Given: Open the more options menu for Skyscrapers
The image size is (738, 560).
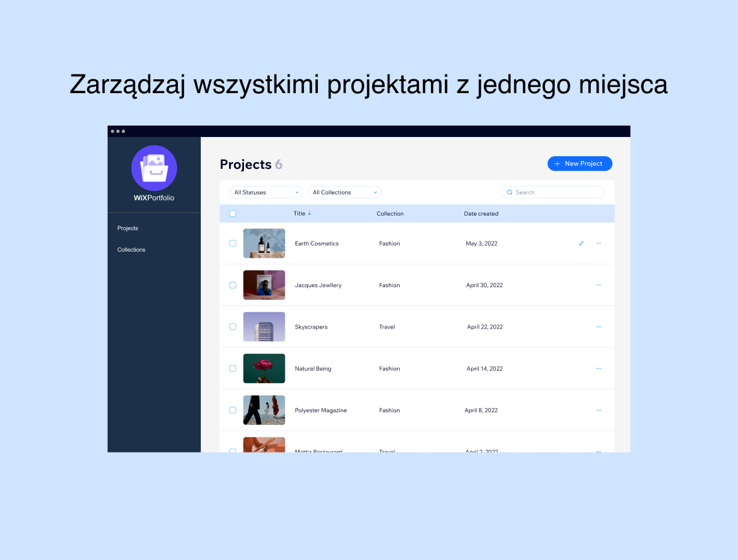Looking at the screenshot, I should [x=599, y=327].
